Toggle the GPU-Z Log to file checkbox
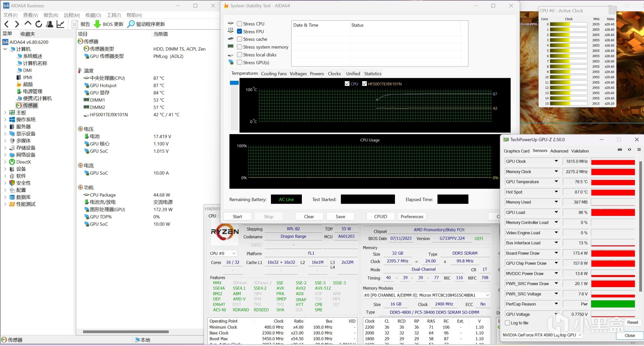644x346 pixels. click(508, 323)
